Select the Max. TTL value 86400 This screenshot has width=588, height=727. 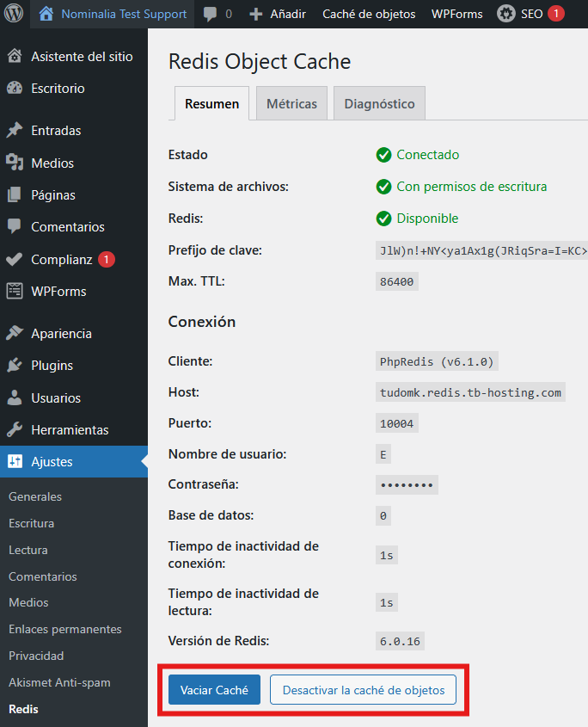click(x=396, y=281)
